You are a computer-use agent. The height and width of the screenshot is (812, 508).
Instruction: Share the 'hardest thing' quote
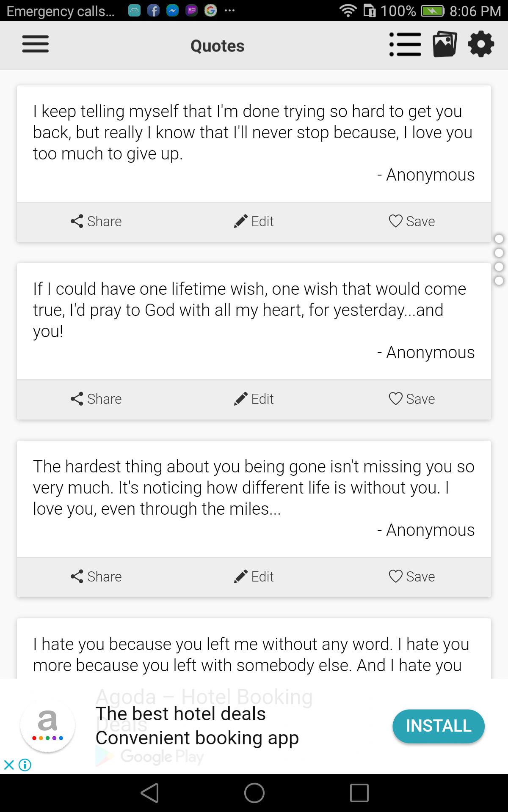[96, 576]
